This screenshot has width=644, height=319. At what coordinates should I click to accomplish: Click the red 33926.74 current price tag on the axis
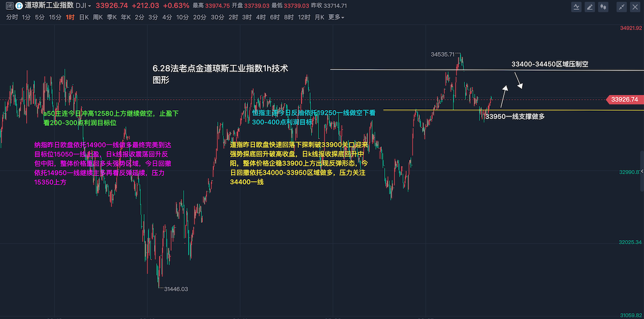click(x=624, y=99)
